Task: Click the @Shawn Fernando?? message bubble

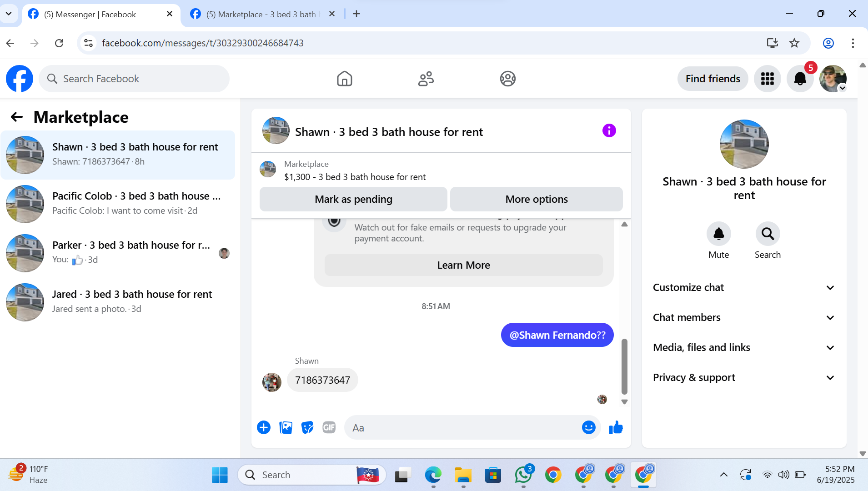Action: point(557,335)
